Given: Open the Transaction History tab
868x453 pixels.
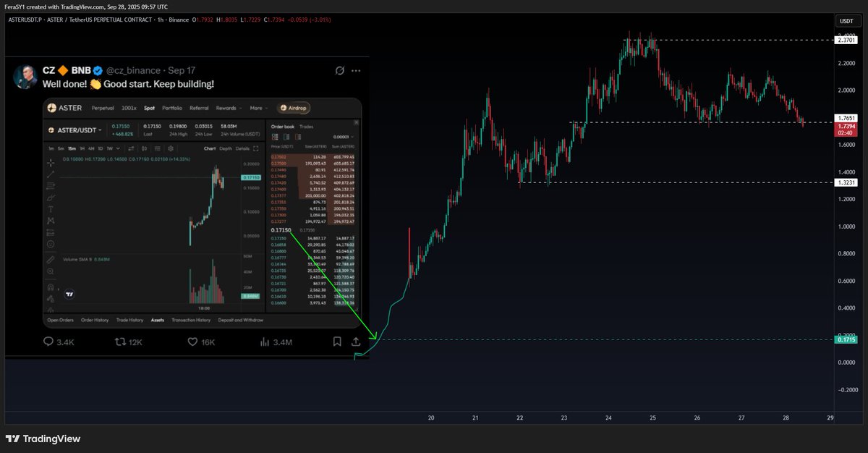Looking at the screenshot, I should 191,320.
